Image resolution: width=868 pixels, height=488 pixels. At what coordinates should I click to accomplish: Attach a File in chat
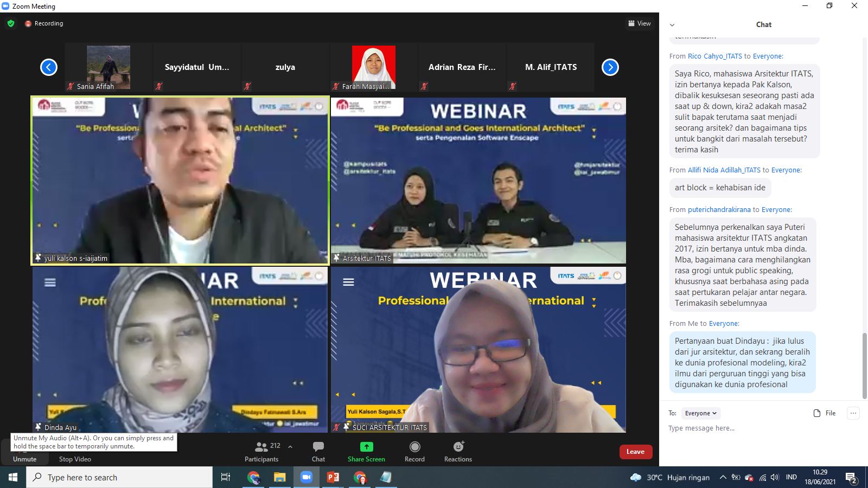pyautogui.click(x=825, y=413)
